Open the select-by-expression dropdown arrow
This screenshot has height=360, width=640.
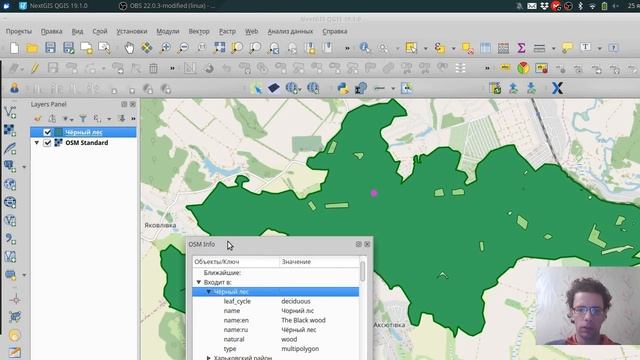click(453, 48)
